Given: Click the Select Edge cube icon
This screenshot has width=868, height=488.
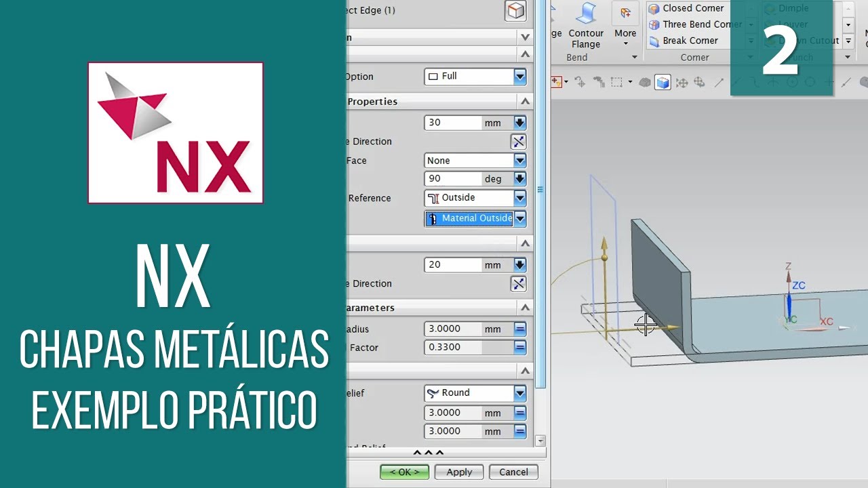Looking at the screenshot, I should point(516,11).
